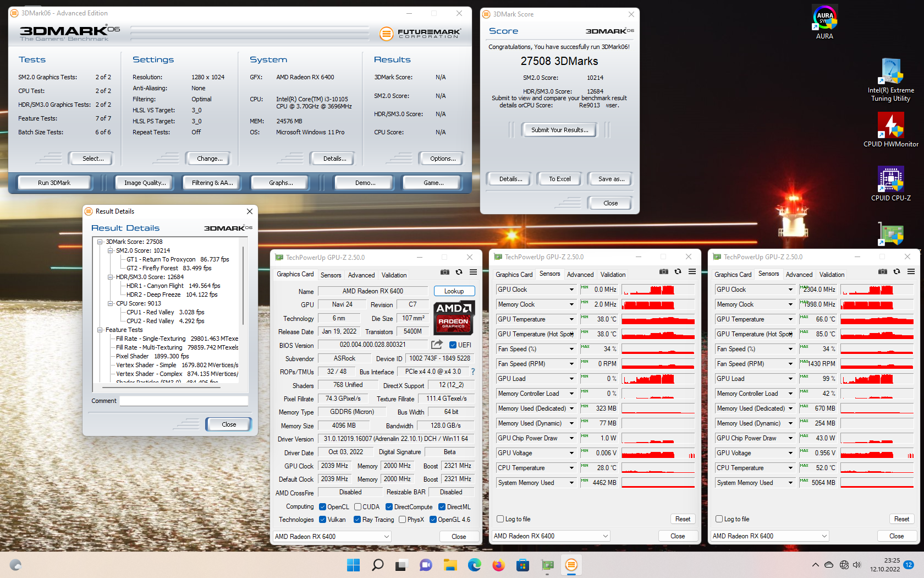The image size is (924, 578).
Task: Click refresh icon in GPU-Z Graphics Card window
Action: coord(459,272)
